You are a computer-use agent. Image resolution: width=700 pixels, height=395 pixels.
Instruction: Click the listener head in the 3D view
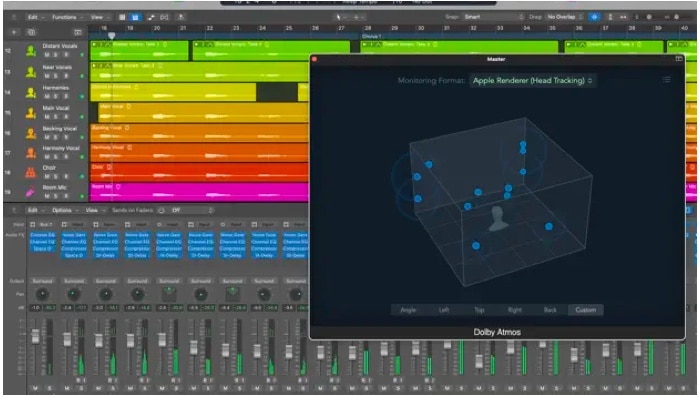coord(498,218)
